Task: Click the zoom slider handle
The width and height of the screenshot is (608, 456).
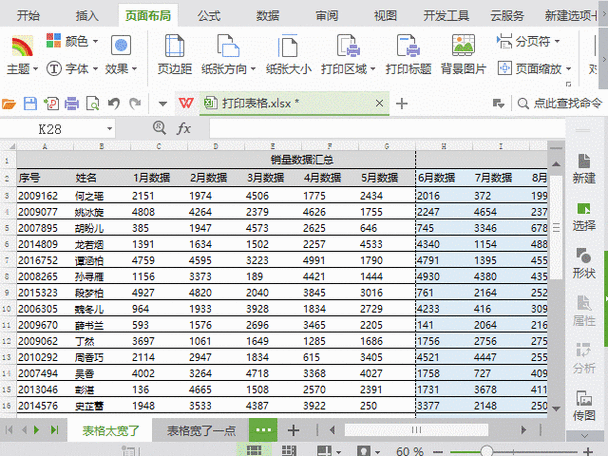Action: pos(486,451)
